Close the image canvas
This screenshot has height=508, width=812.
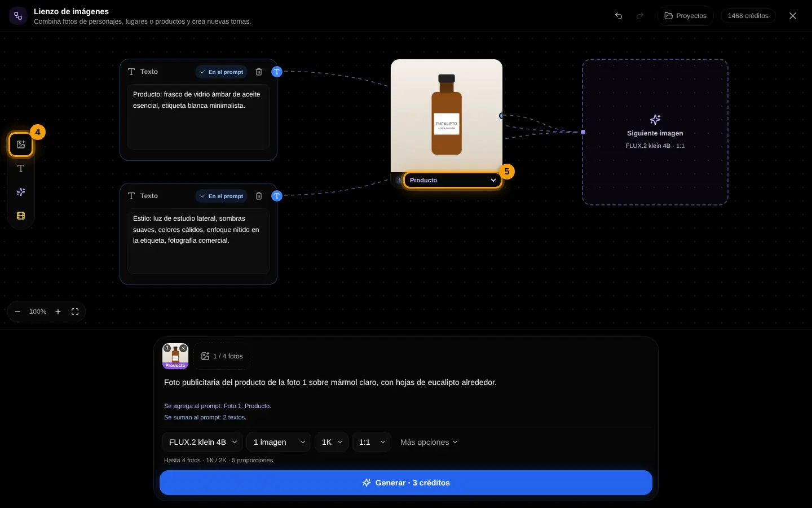coord(793,16)
